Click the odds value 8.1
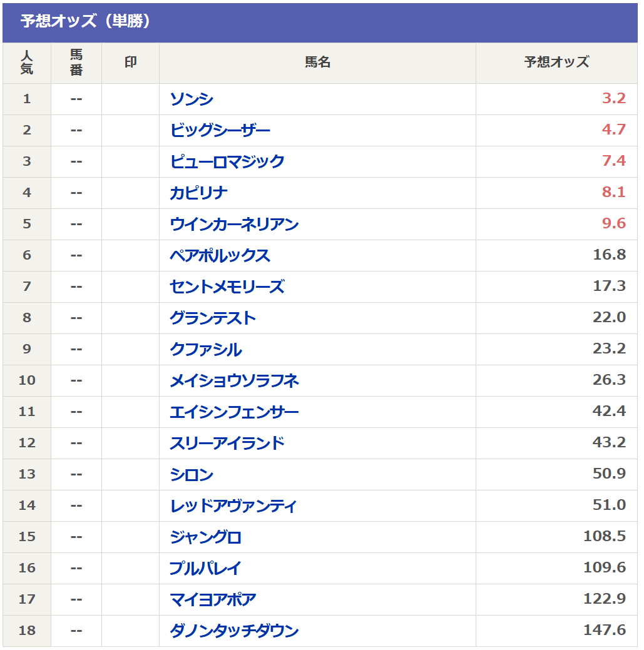The width and height of the screenshot is (644, 650). point(614,192)
